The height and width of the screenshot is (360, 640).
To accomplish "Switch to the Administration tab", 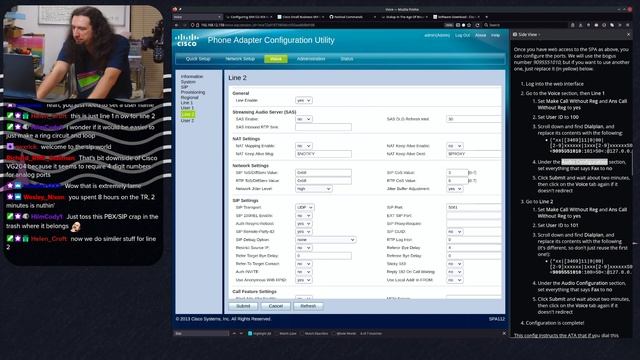I will (311, 59).
